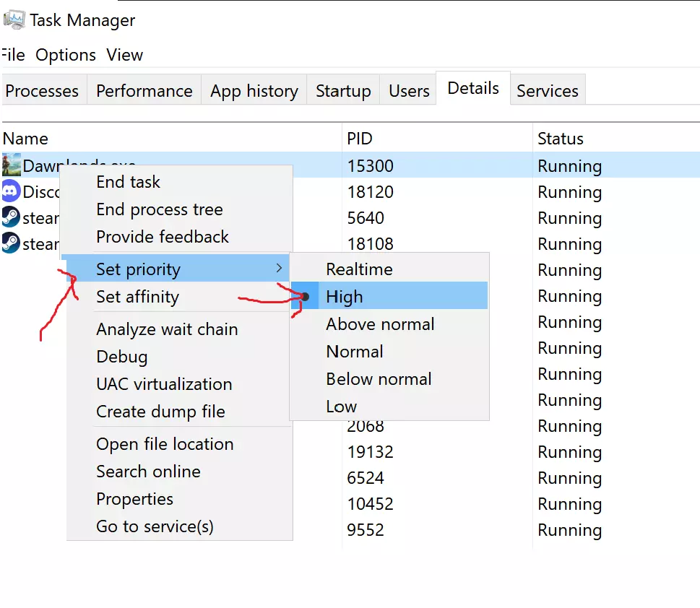Choose Normal priority level
Screen dimensions: 700x608
point(354,352)
